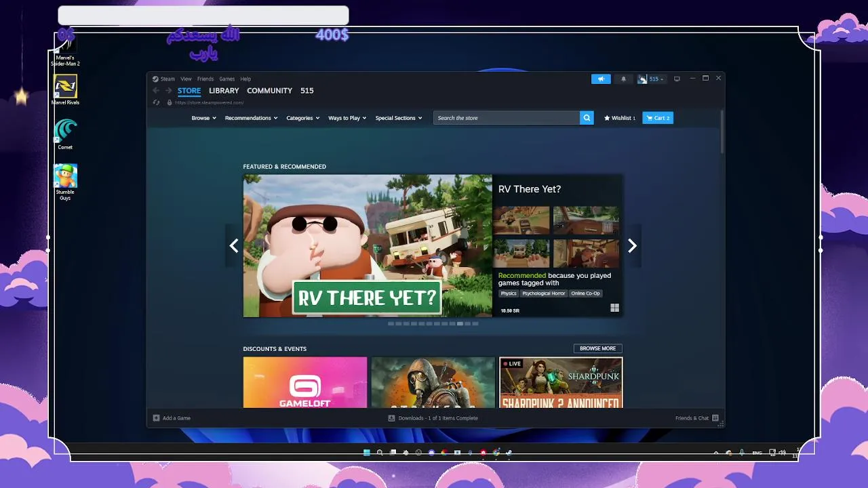Expand the Categories dropdown

pyautogui.click(x=302, y=118)
